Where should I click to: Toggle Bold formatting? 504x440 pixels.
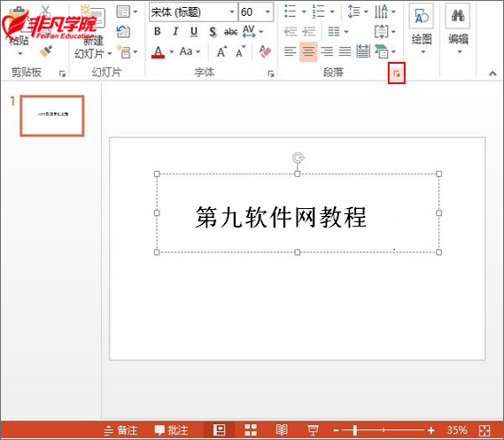pyautogui.click(x=157, y=32)
